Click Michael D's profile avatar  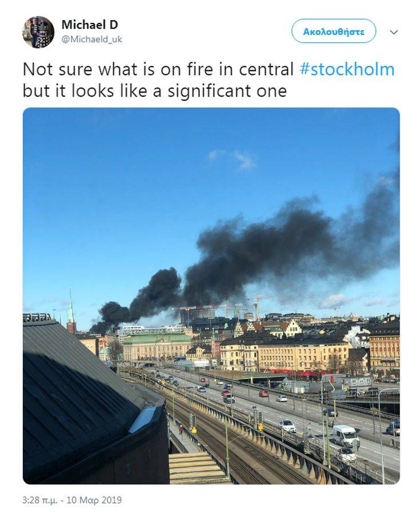38,32
